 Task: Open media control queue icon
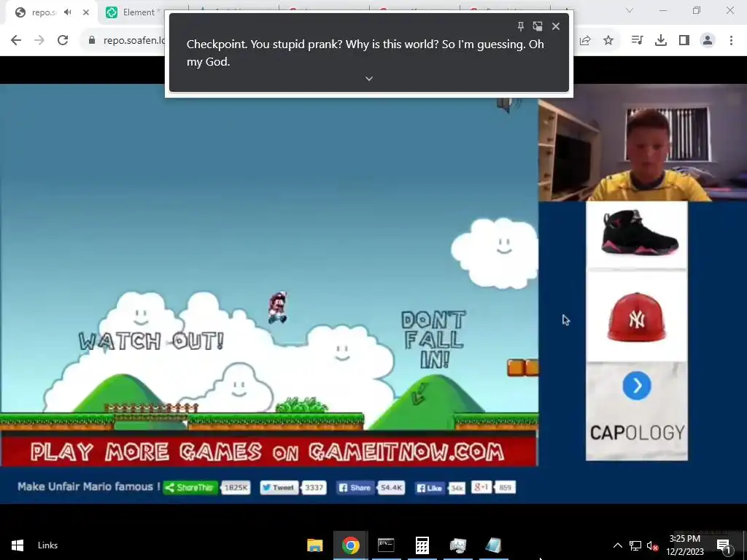click(637, 41)
